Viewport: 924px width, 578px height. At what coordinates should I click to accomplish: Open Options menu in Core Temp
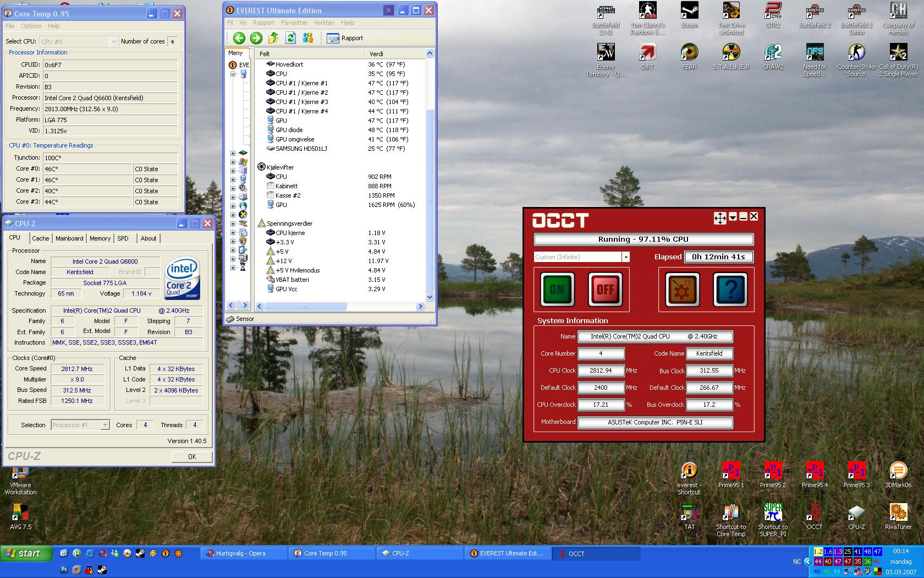click(31, 26)
